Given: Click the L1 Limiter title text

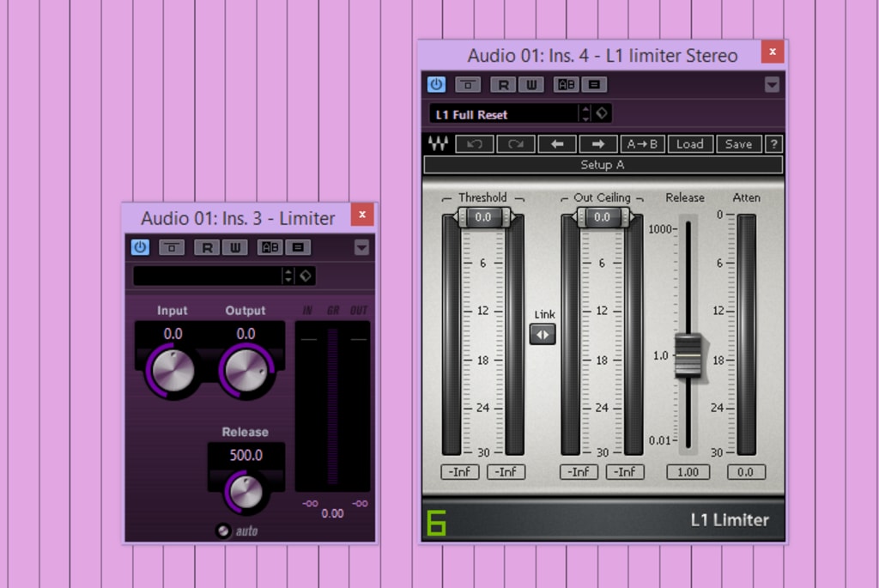Looking at the screenshot, I should [x=730, y=520].
